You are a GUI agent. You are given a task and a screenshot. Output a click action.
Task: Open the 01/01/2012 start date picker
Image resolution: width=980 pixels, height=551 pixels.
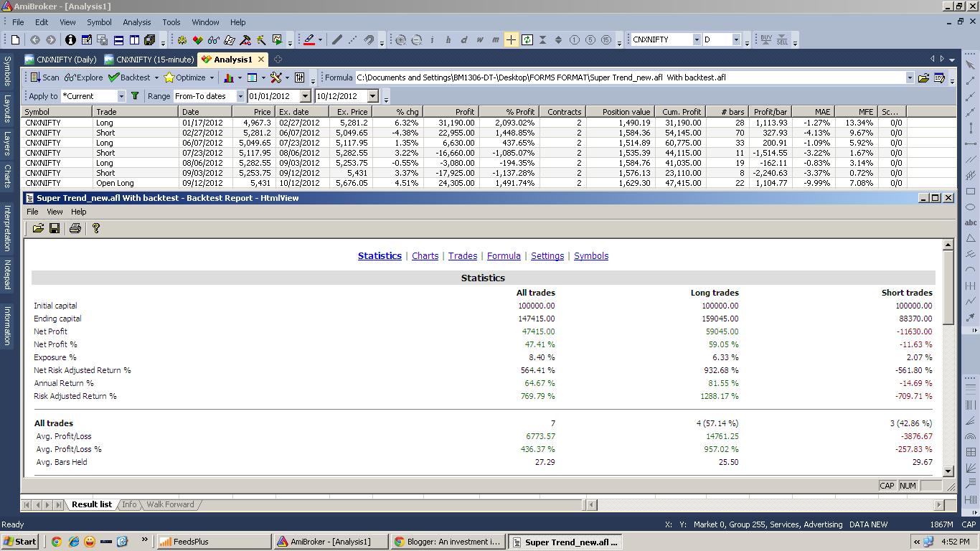click(x=305, y=96)
